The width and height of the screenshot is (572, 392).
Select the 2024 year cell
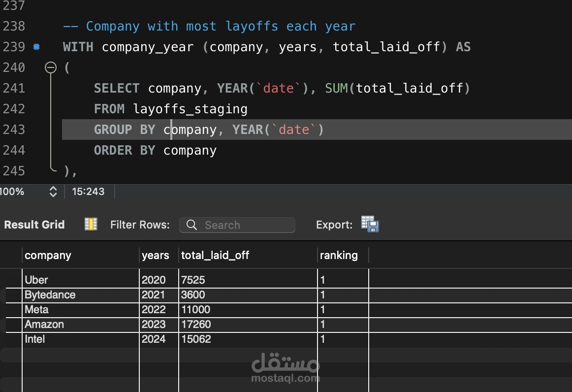[x=159, y=339]
